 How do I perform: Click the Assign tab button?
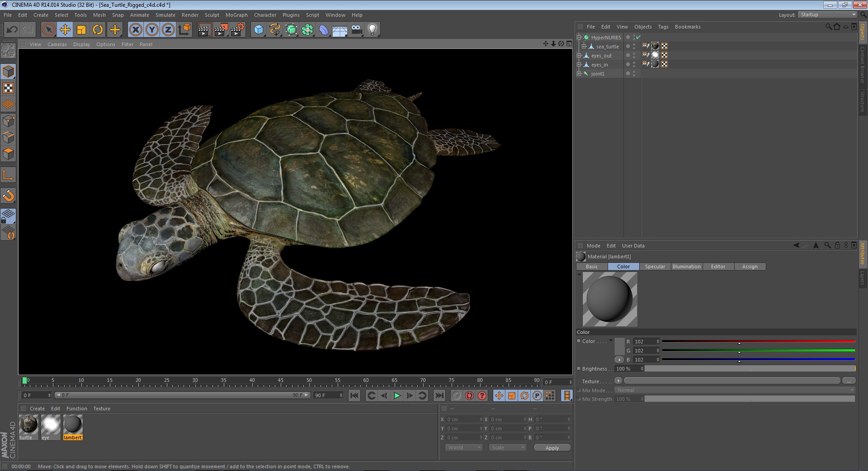click(750, 266)
